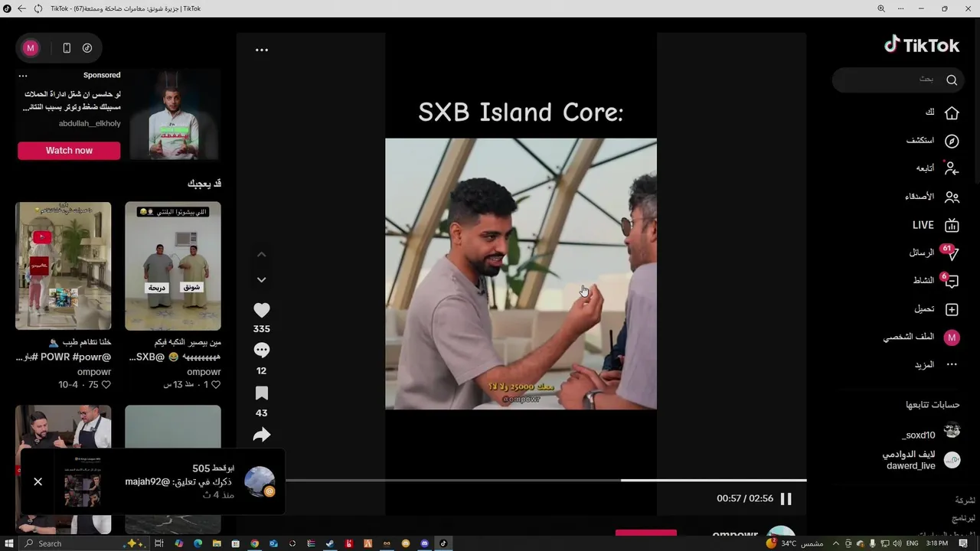Screen dimensions: 980x551
Task: Open the suggested video with two men in robes
Action: (173, 266)
